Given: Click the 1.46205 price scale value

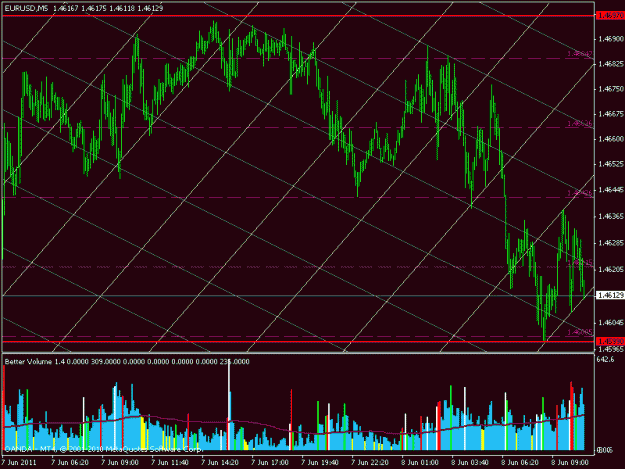Looking at the screenshot, I should (x=611, y=270).
